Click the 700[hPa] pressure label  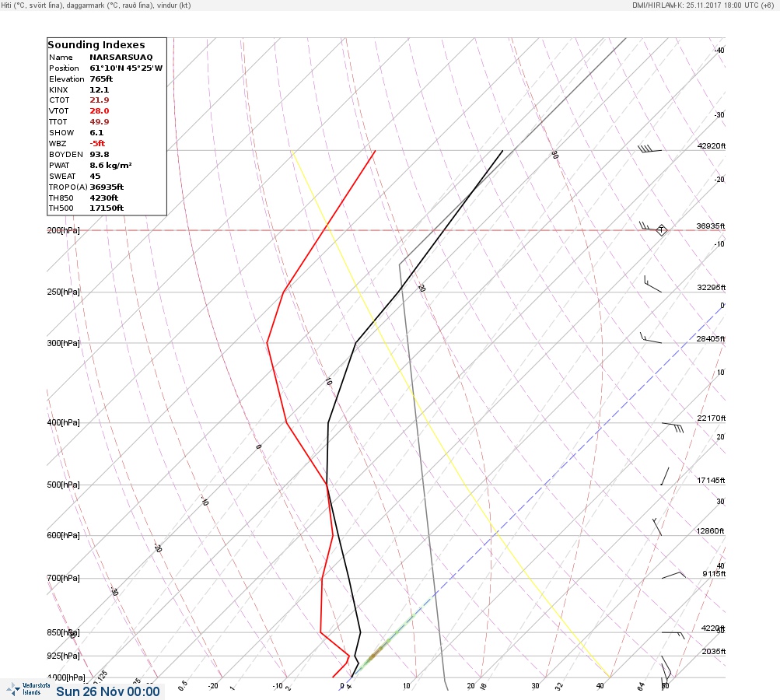coord(63,578)
